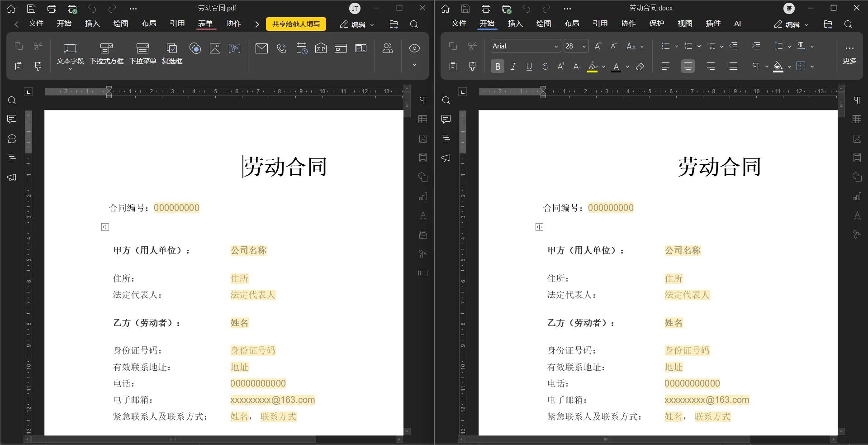Click the 共享给他人填写 button
This screenshot has height=445, width=868.
[296, 24]
